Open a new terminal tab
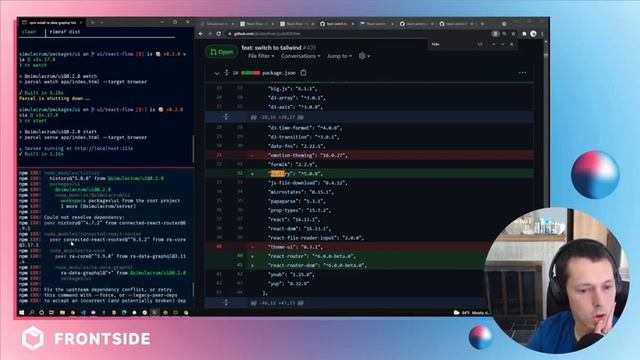The height and width of the screenshot is (360, 640). [93, 22]
